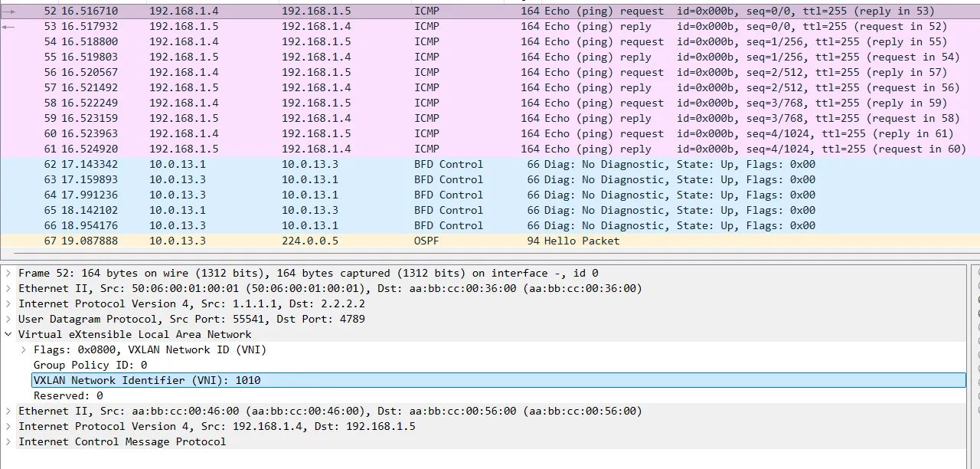980x469 pixels.
Task: Select packet 53 ICMP echo reply
Action: (x=490, y=27)
